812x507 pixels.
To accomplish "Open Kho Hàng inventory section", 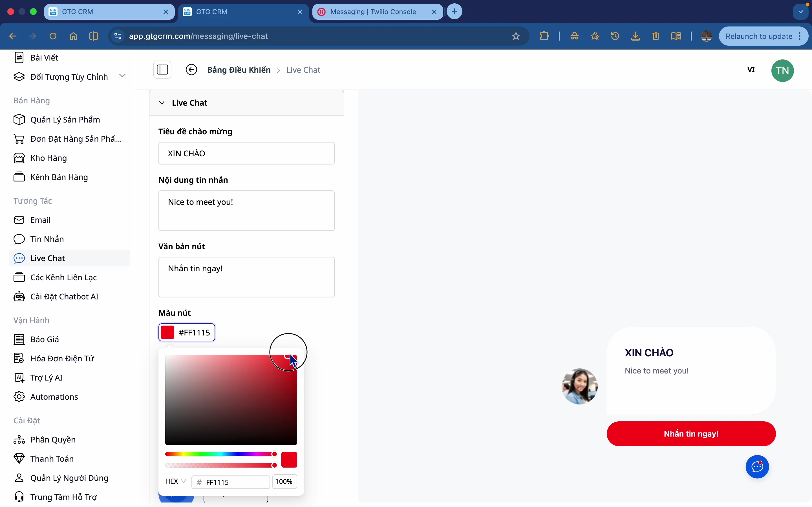I will (x=48, y=158).
